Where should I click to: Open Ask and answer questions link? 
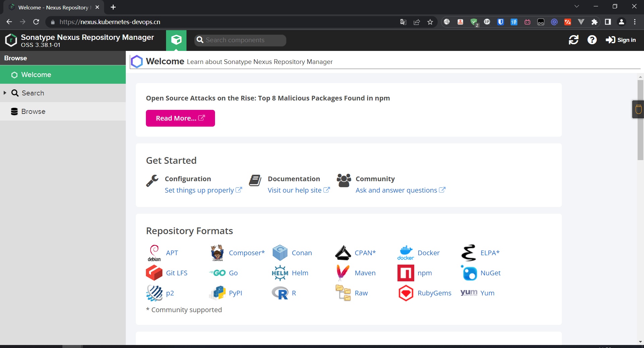click(x=400, y=190)
